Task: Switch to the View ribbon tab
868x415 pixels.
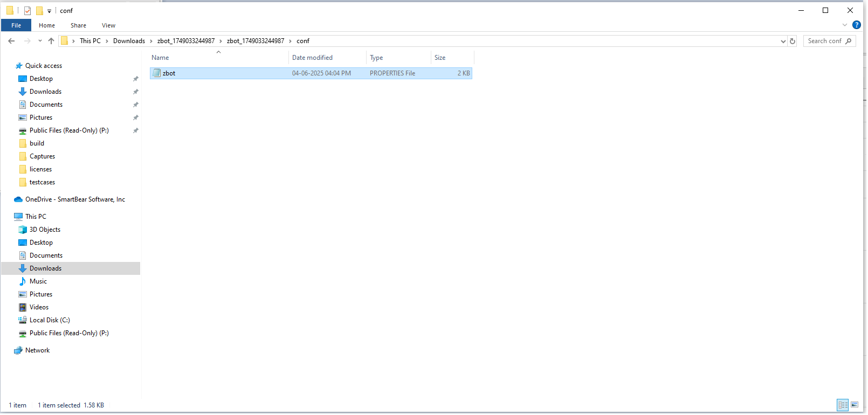Action: pyautogui.click(x=108, y=25)
